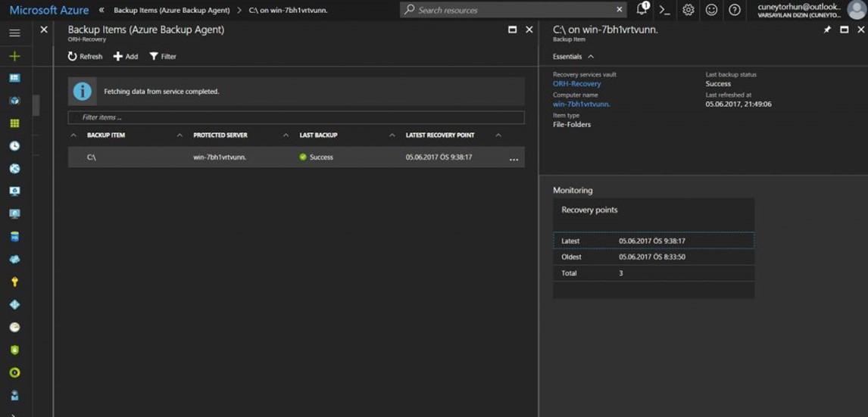The image size is (868, 417).
Task: Open the SQL databases icon in sidebar
Action: coord(15,237)
